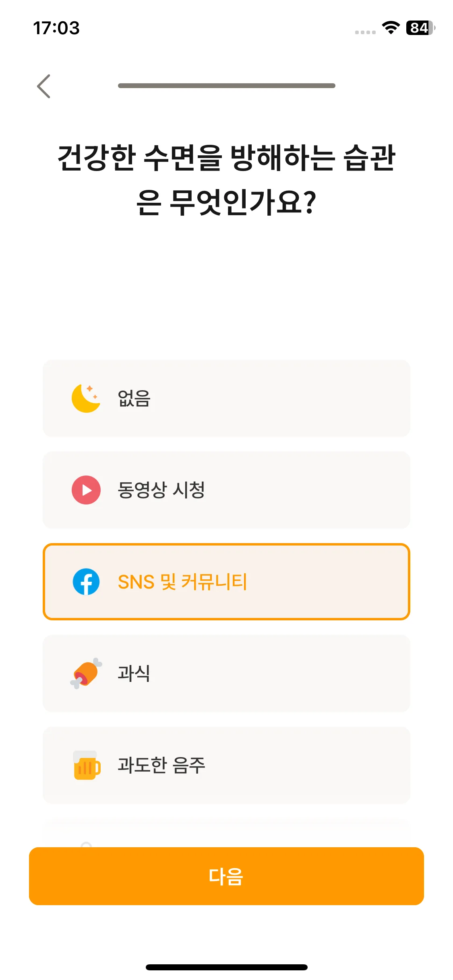Image resolution: width=453 pixels, height=980 pixels.
Task: Tap the meat drumstick icon
Action: click(86, 673)
